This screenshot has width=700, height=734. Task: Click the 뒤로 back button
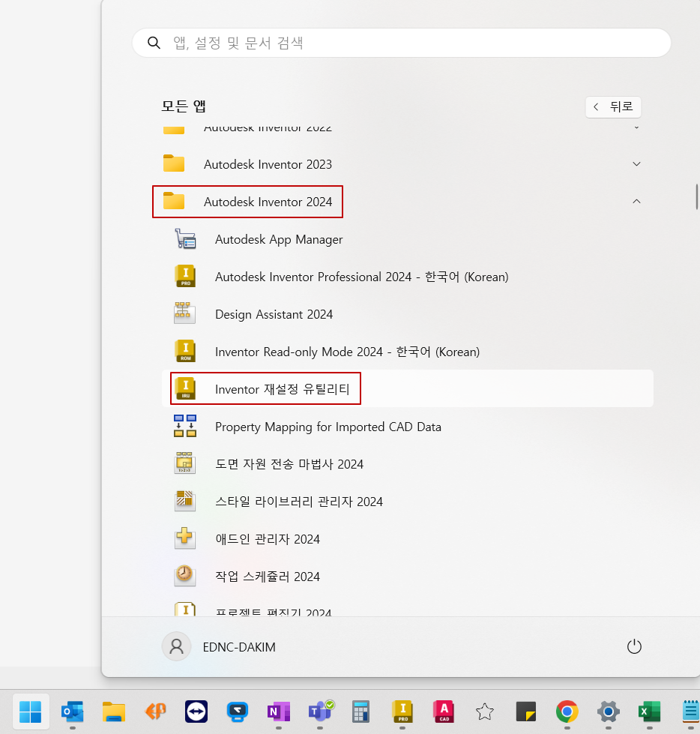(x=613, y=106)
